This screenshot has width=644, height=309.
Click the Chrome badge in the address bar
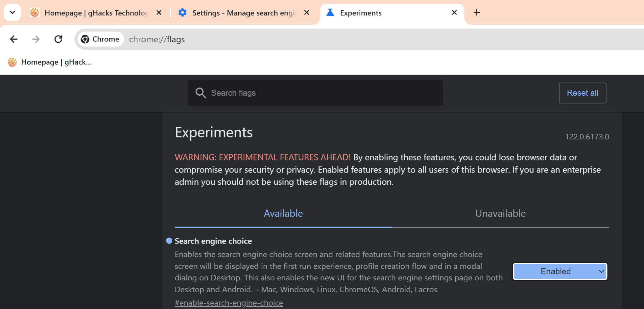(100, 39)
